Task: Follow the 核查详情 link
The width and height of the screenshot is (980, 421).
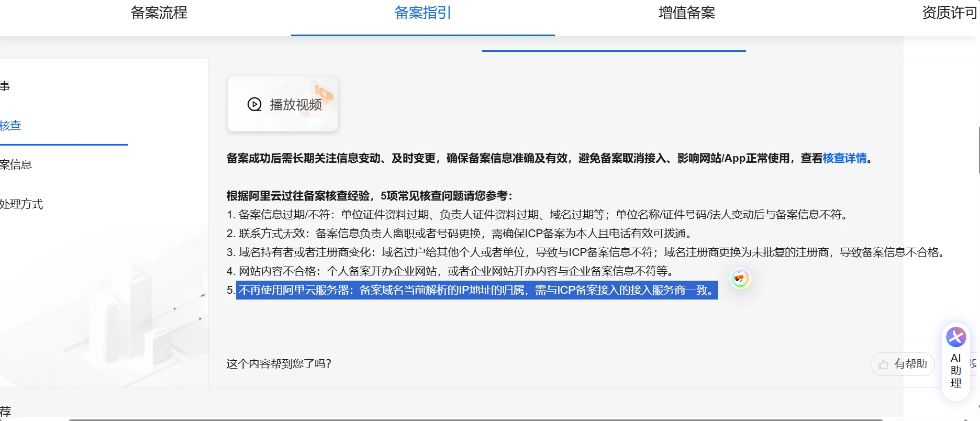Action: tap(844, 158)
